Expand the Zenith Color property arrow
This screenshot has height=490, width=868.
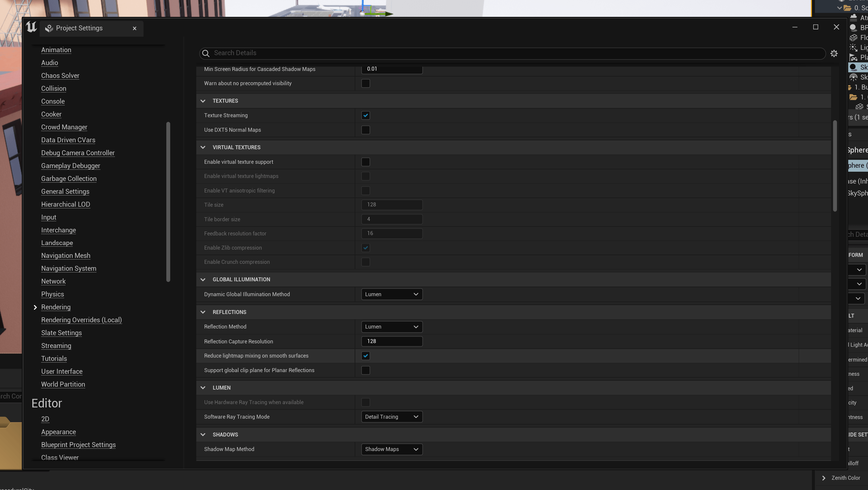[x=824, y=478]
